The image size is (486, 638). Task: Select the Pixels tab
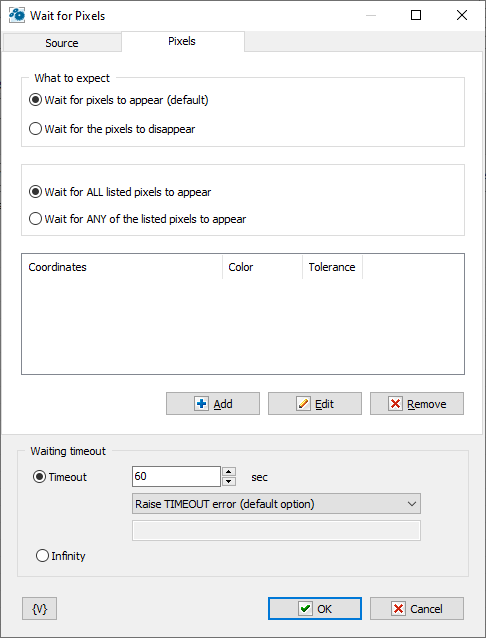[x=182, y=41]
